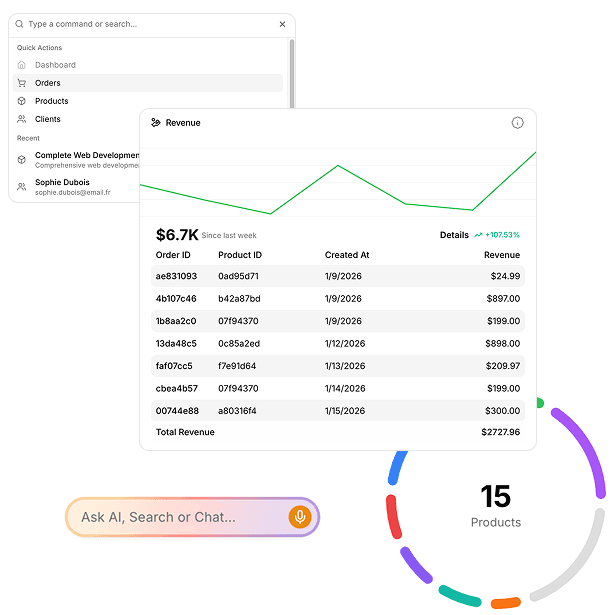Open Dashboard quick action
This screenshot has height=615, width=615.
(x=148, y=65)
